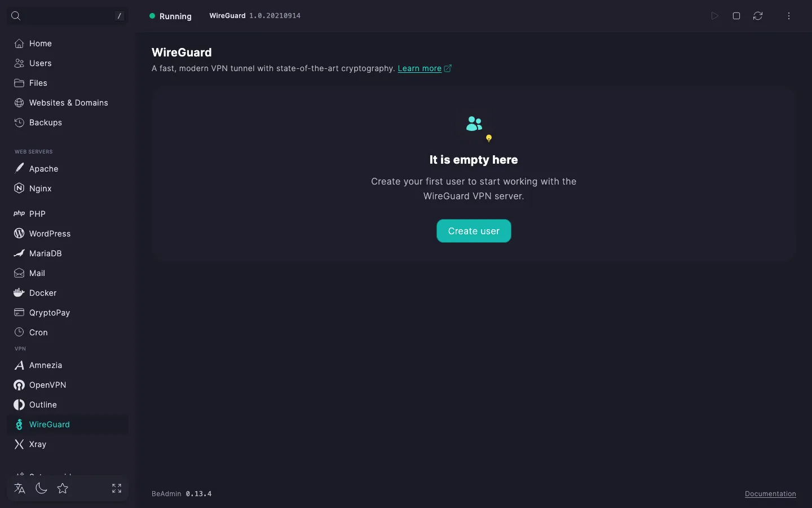The image size is (812, 508).
Task: Change language with translate icon
Action: 20,488
